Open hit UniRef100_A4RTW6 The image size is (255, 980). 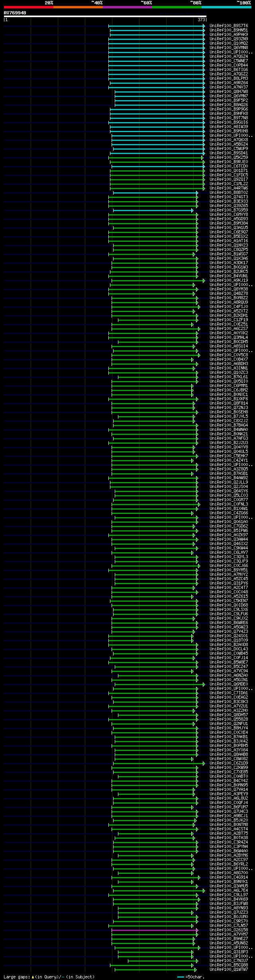[x=229, y=188]
